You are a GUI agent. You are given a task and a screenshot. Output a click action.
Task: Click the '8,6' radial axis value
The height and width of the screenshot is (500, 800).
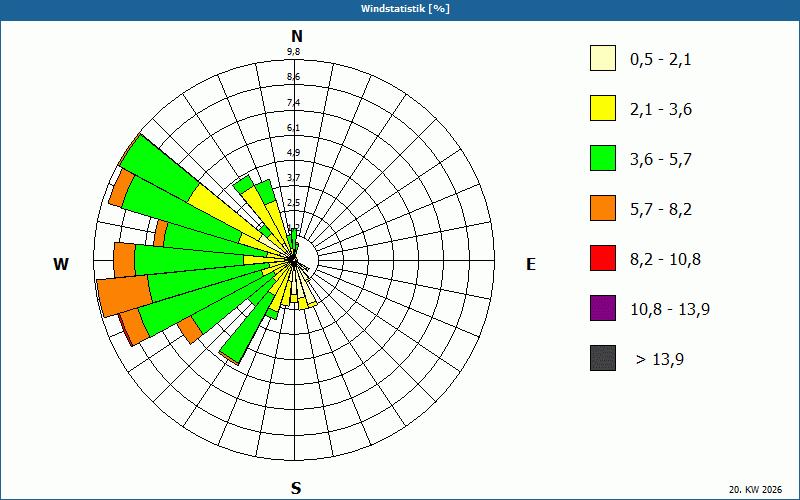[x=293, y=77]
